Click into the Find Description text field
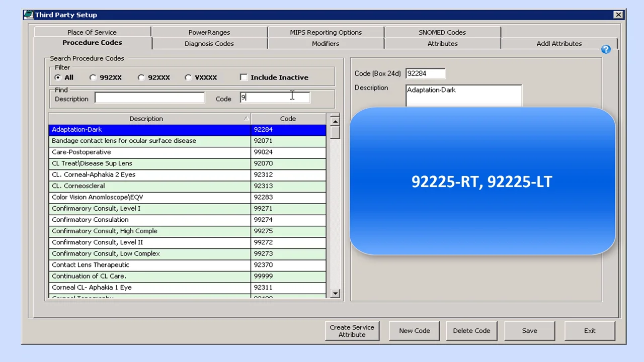 coord(149,98)
